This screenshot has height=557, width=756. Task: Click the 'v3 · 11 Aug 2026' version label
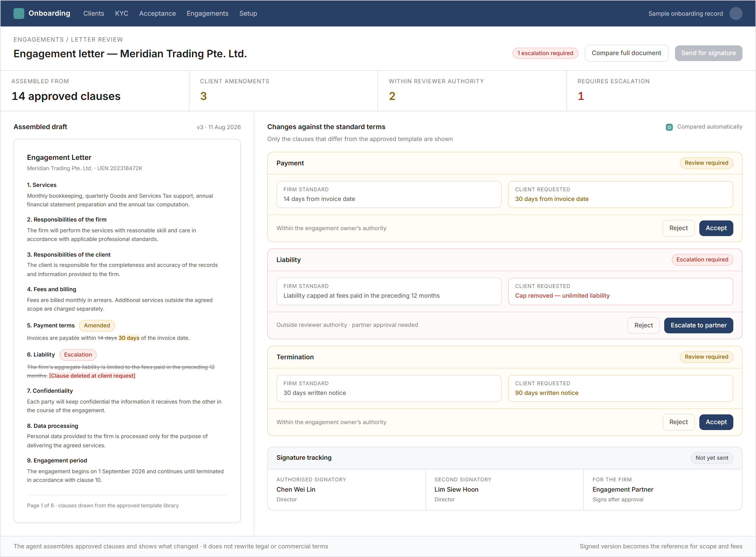218,127
